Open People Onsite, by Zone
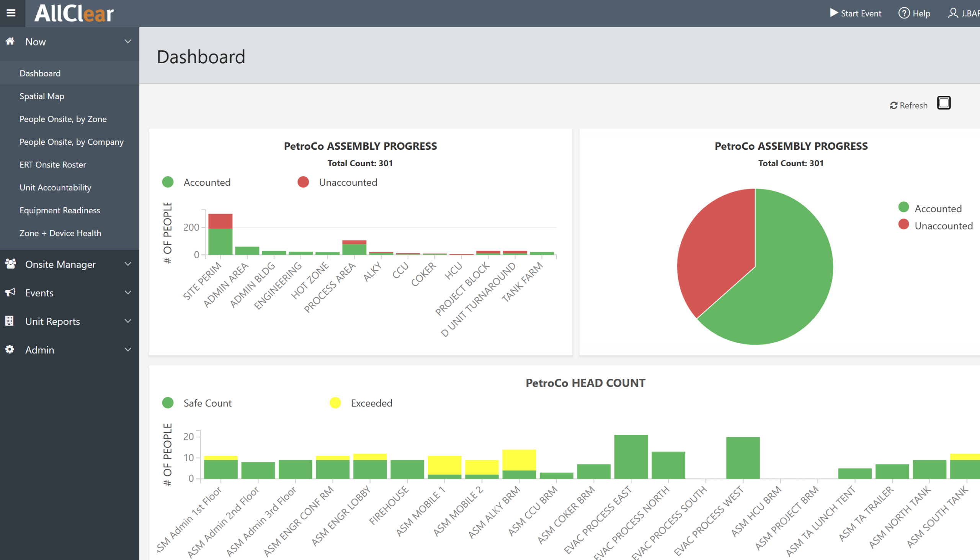The width and height of the screenshot is (980, 560). point(70,119)
